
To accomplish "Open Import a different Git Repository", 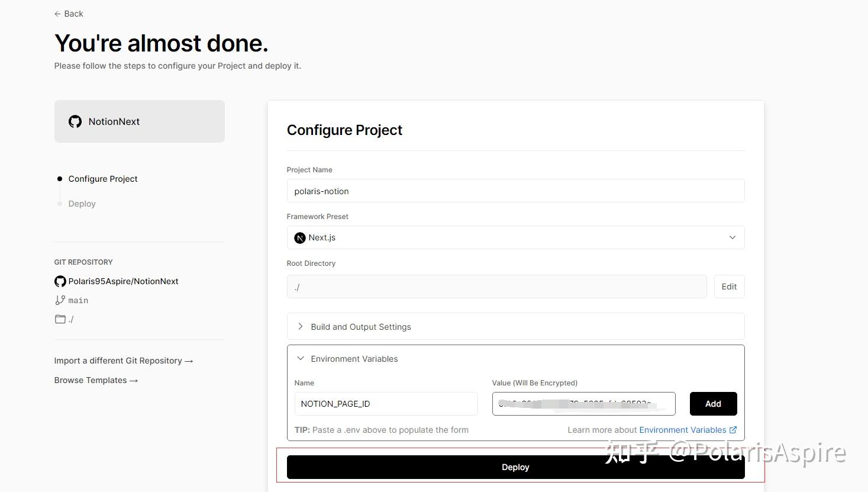I will point(124,361).
